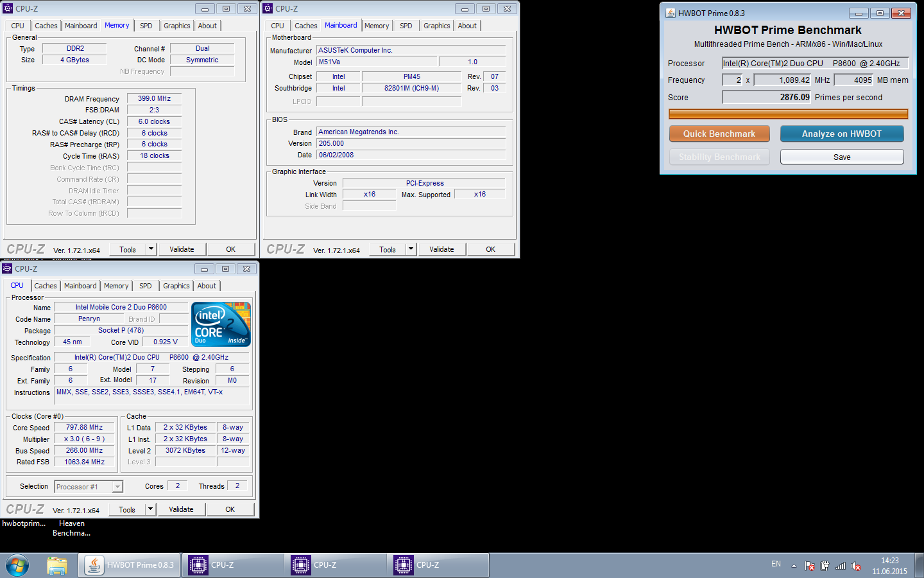924x578 pixels.
Task: Click Save button in HWBOT Prime
Action: [x=842, y=157]
